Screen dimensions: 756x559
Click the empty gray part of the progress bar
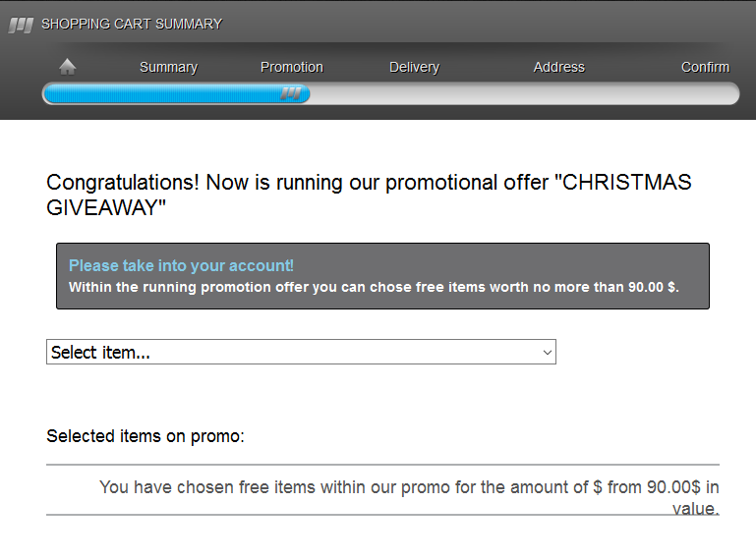pos(521,93)
